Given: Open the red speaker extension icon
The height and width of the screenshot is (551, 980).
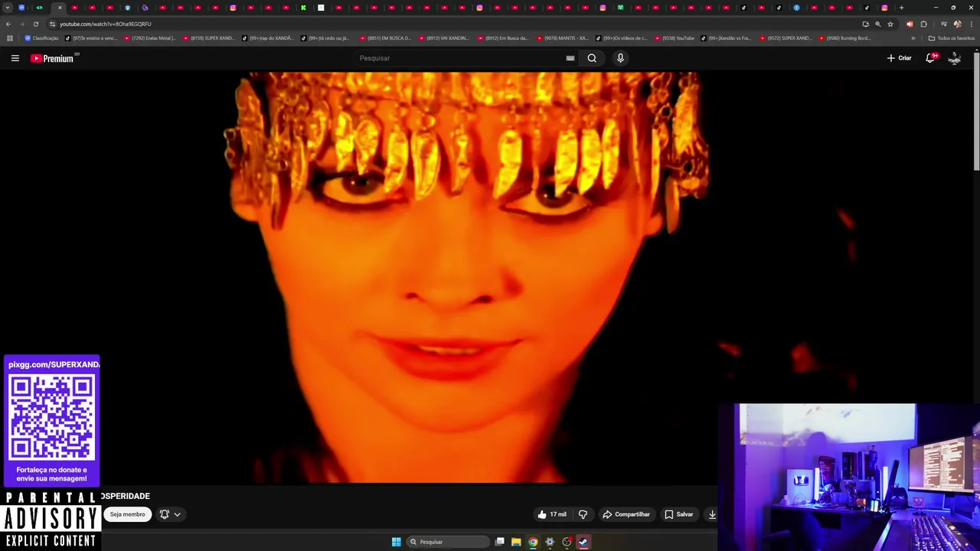Looking at the screenshot, I should (x=910, y=24).
